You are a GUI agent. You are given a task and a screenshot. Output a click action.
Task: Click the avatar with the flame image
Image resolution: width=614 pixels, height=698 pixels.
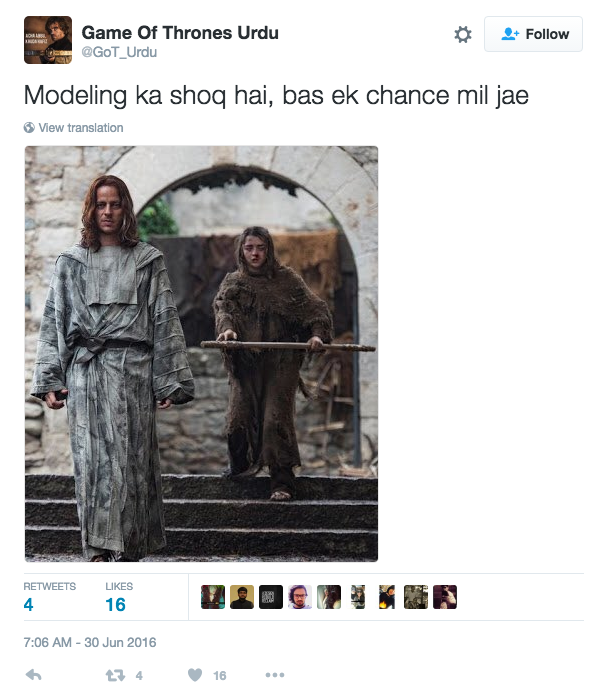(387, 597)
